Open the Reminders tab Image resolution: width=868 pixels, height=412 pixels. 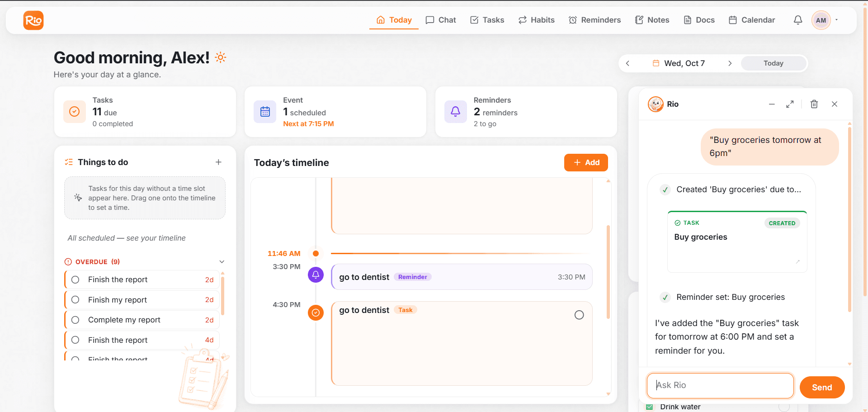click(x=594, y=20)
